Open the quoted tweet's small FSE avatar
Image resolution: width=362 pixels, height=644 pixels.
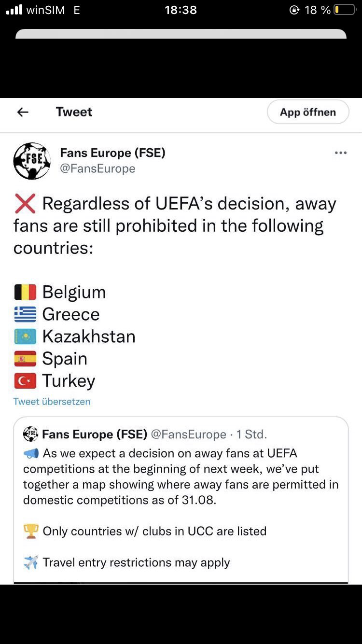click(x=30, y=434)
